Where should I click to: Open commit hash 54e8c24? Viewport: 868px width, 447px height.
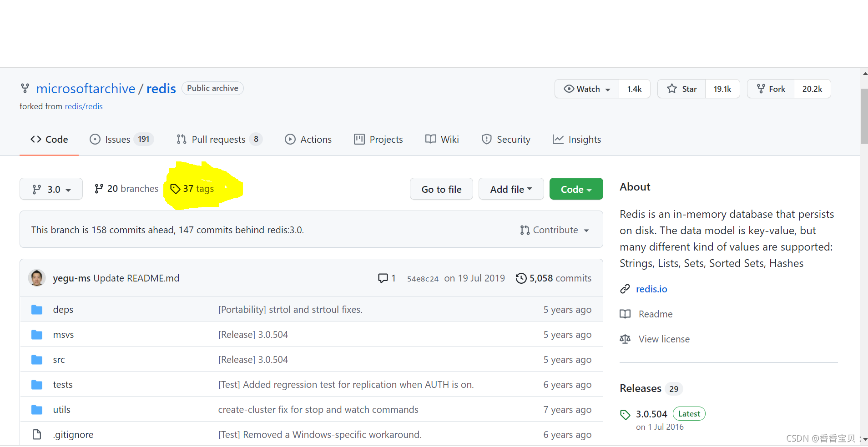click(x=423, y=279)
